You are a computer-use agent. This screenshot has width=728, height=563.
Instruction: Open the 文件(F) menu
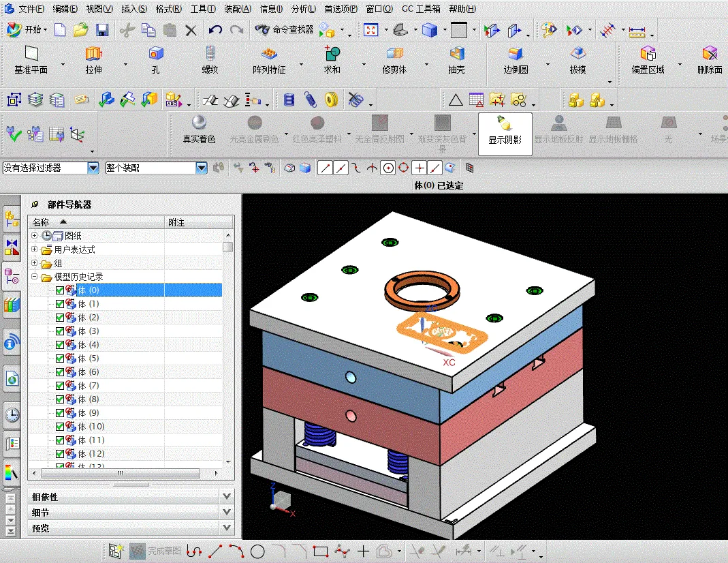[x=31, y=9]
